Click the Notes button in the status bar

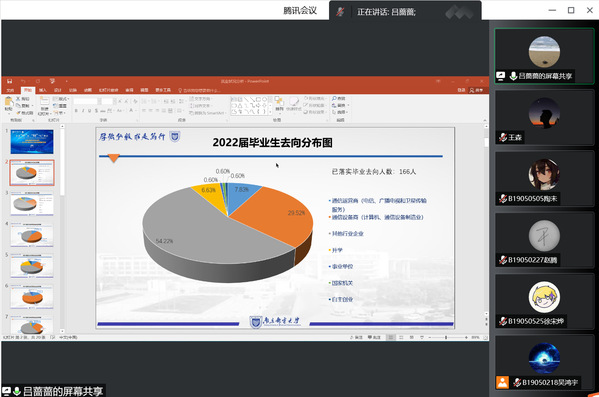pyautogui.click(x=356, y=337)
